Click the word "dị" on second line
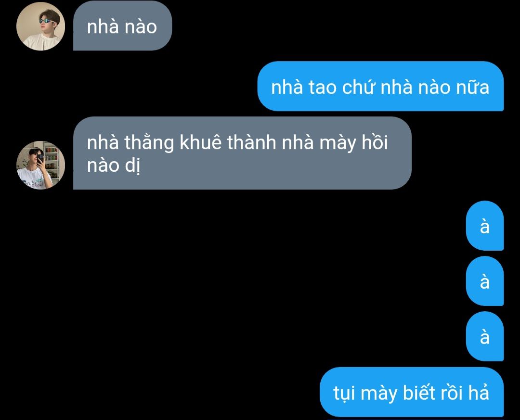This screenshot has width=520, height=420. 132,165
